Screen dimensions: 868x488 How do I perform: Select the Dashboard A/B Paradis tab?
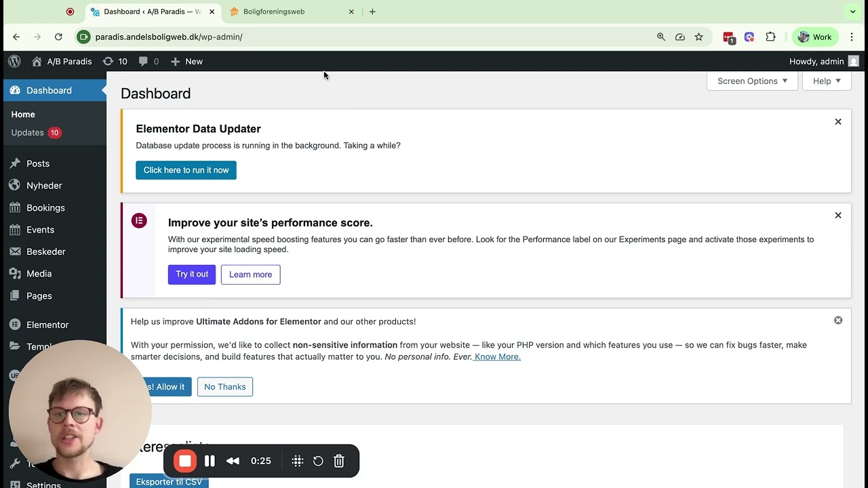tap(153, 12)
